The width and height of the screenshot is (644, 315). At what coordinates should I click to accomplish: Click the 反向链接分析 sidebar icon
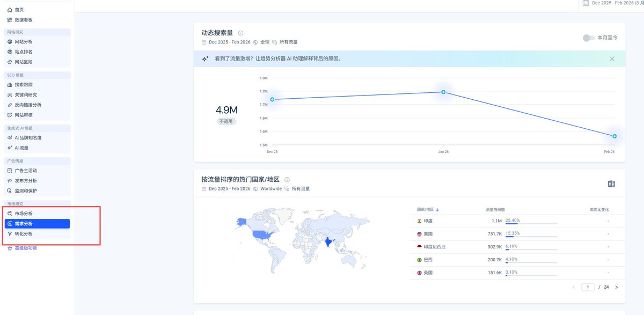(x=11, y=105)
